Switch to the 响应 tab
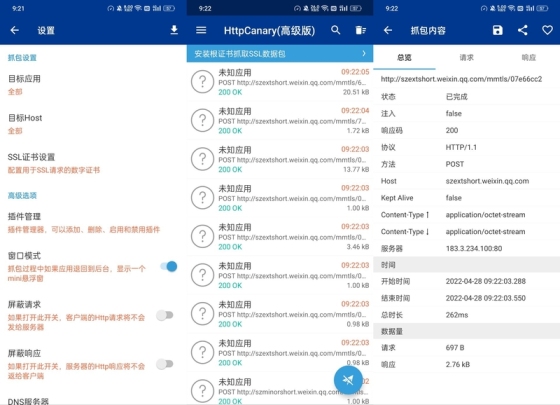 (529, 58)
